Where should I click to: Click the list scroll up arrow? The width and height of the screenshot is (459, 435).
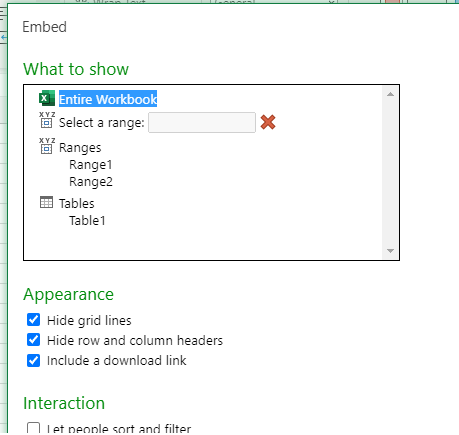point(390,94)
